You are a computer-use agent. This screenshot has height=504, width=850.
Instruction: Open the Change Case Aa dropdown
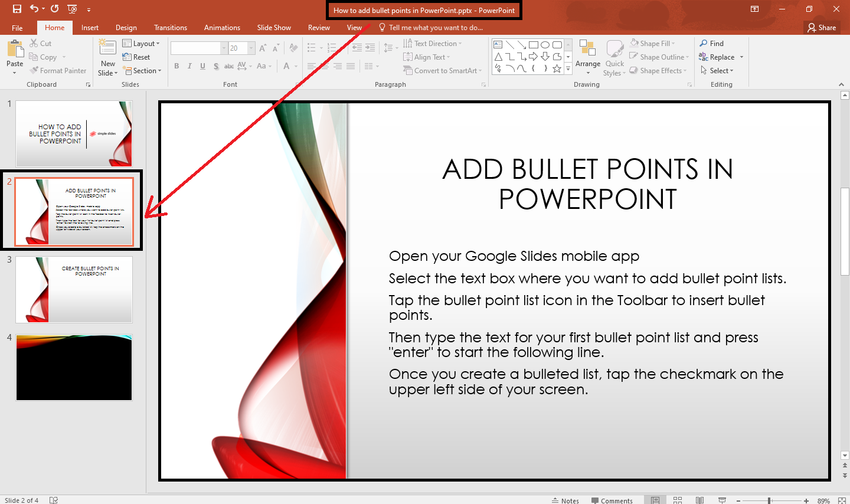point(264,66)
